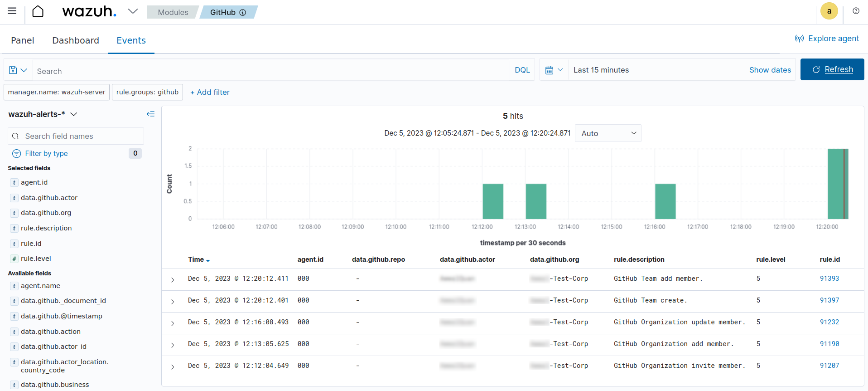Expand the 12:12:04.649 event row
Viewport: 868px width, 391px height.
point(173,367)
